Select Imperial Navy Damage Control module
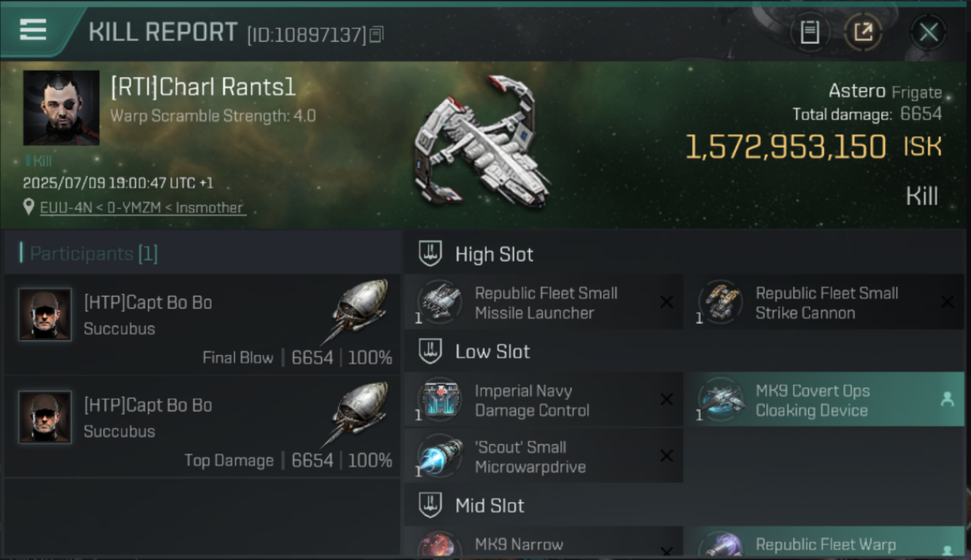 (544, 399)
